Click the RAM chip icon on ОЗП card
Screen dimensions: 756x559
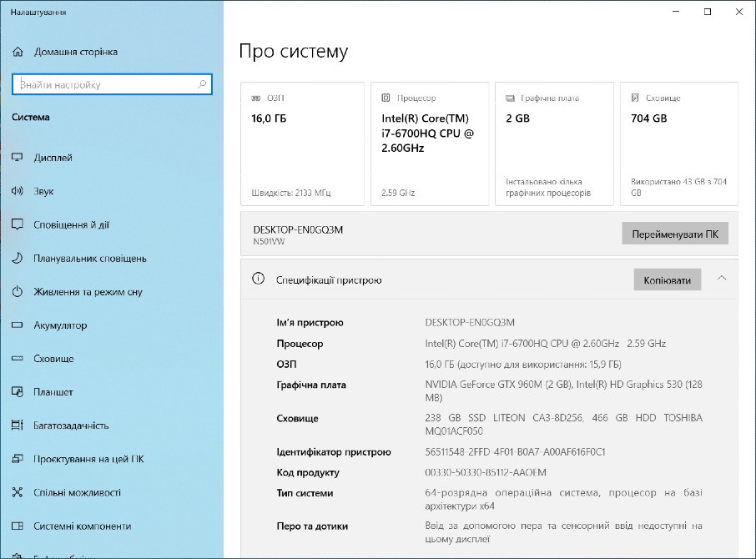(256, 98)
